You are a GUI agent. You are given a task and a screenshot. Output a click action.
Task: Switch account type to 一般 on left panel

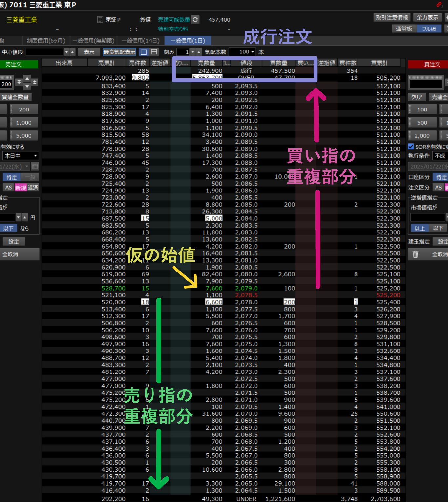coord(30,177)
